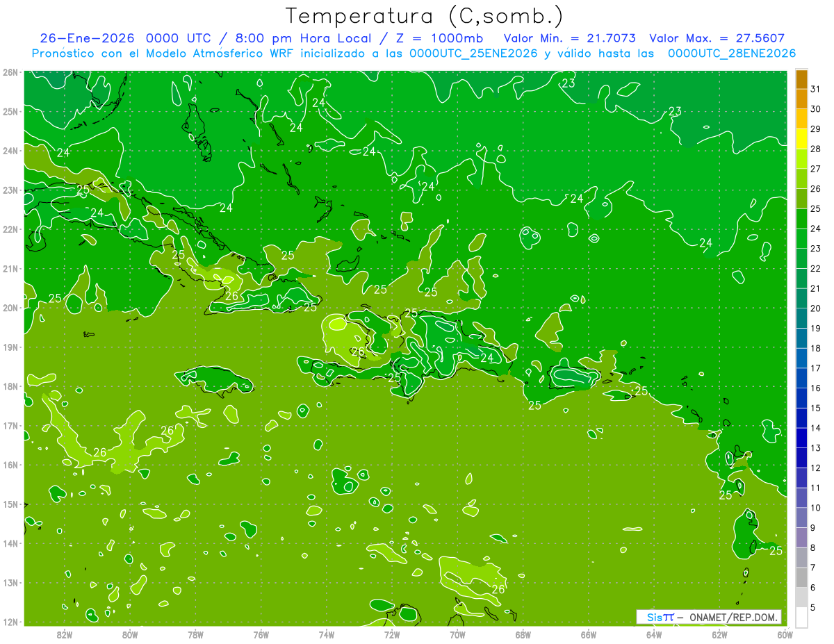Click the 13N latitude label

10,582
